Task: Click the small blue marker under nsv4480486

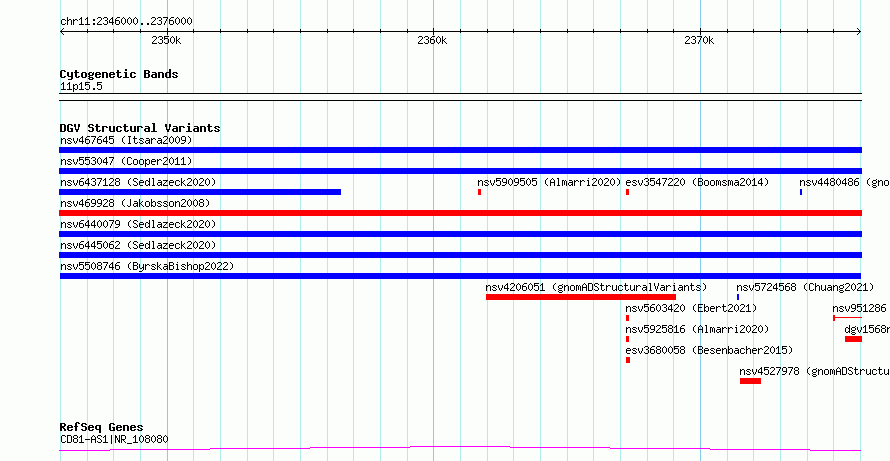Action: 801,192
